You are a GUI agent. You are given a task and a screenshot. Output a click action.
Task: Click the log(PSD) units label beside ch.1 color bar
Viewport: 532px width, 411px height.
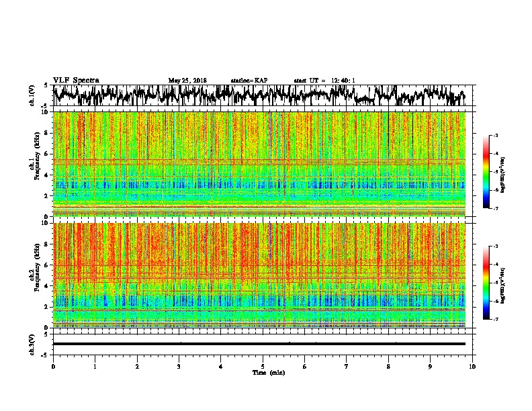[503, 175]
